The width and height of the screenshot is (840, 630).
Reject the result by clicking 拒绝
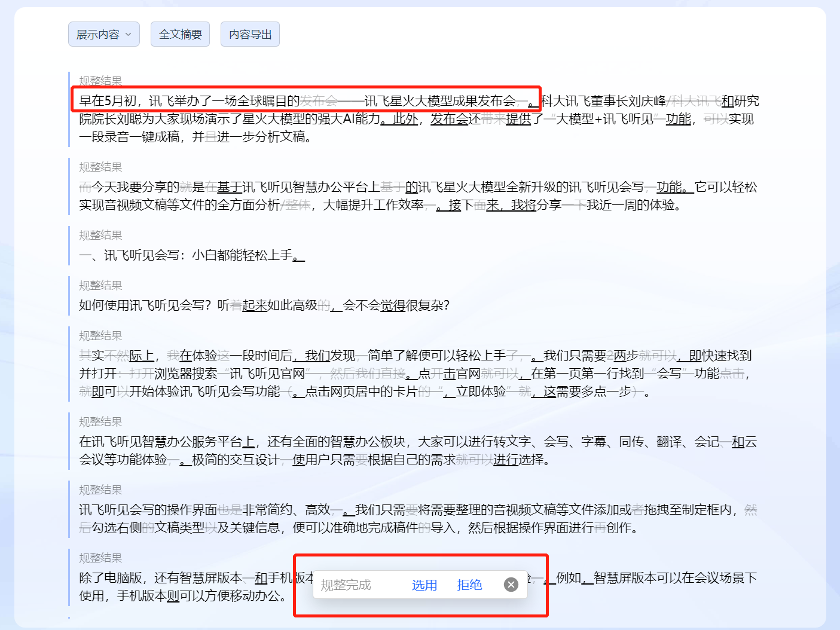click(x=469, y=585)
